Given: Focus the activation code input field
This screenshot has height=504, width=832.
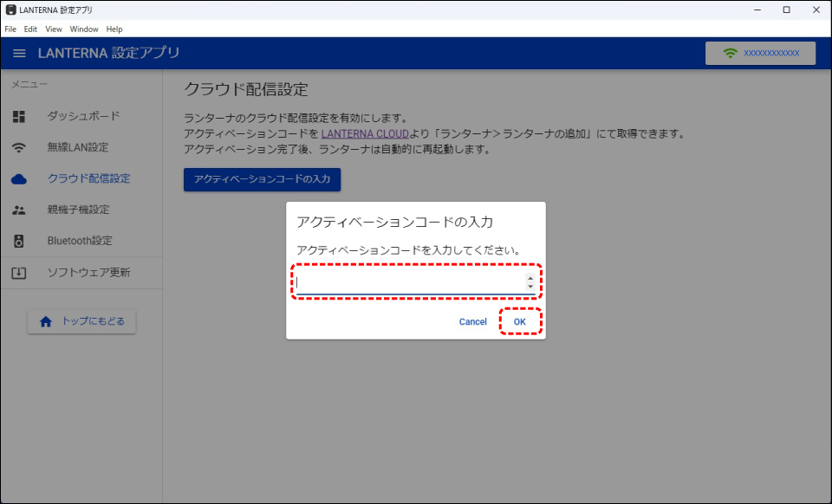Looking at the screenshot, I should pyautogui.click(x=409, y=283).
